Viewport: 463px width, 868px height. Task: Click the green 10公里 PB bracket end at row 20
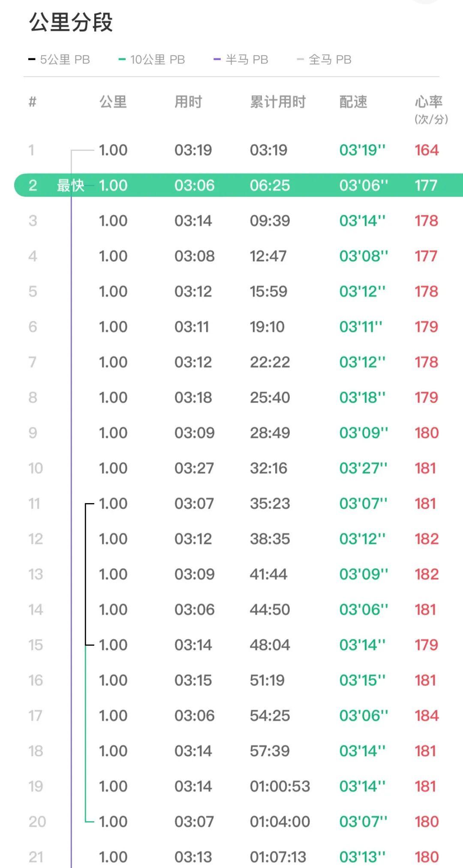pos(89,821)
